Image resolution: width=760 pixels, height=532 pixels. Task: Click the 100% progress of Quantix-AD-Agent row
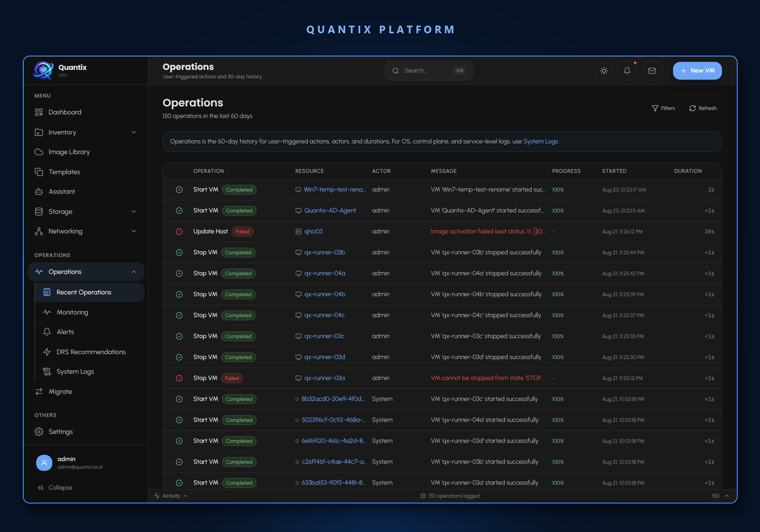[x=558, y=211]
